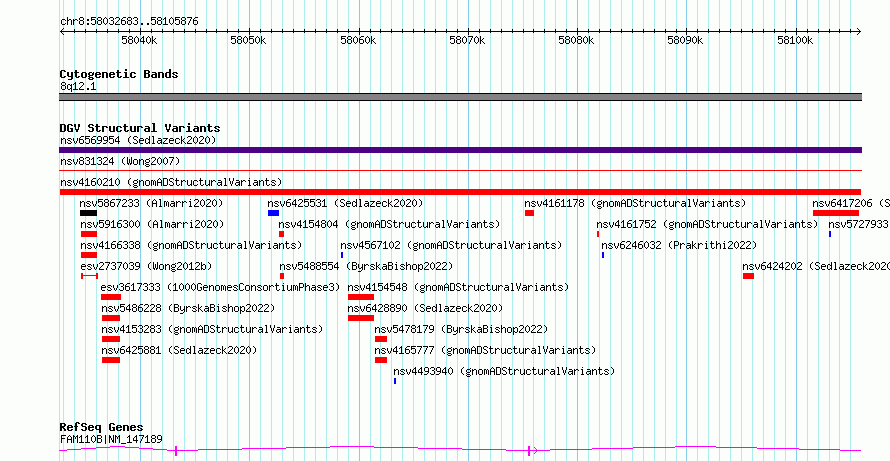Click the nsv6569954 purple variant bar

(x=460, y=150)
